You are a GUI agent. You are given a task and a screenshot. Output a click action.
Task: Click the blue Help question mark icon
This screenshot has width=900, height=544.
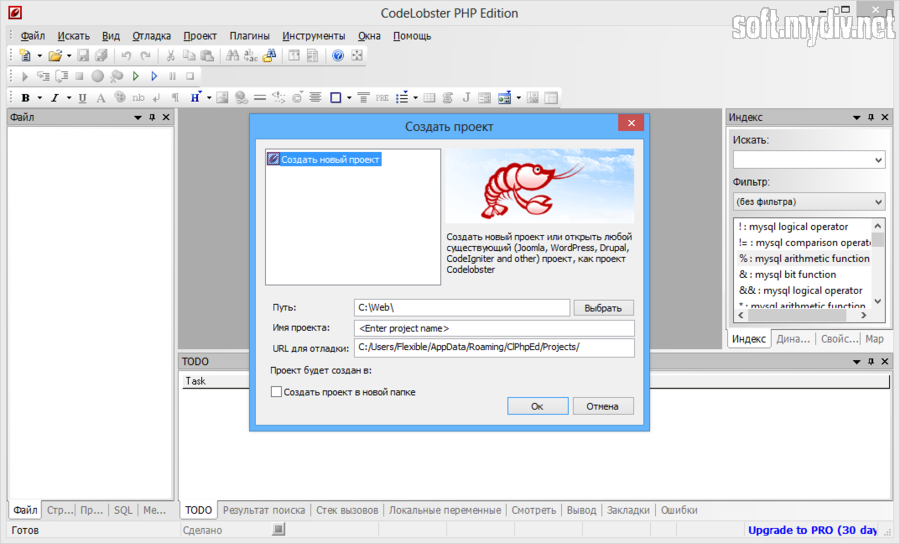tap(338, 56)
